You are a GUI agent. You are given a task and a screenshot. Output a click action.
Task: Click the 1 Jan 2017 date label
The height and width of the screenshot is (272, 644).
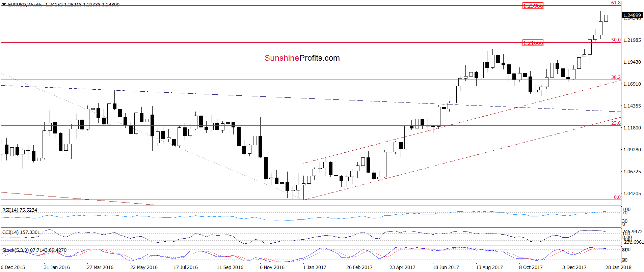(315, 267)
